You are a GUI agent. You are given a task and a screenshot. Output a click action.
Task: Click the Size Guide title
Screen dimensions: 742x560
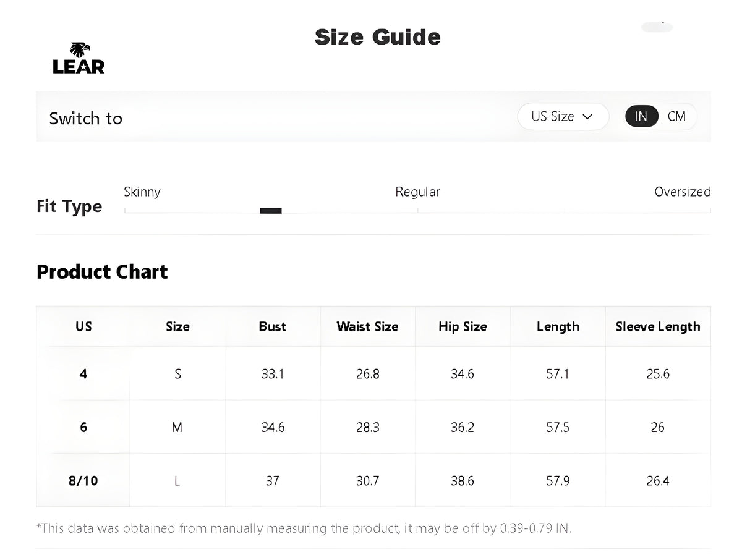[x=378, y=37]
